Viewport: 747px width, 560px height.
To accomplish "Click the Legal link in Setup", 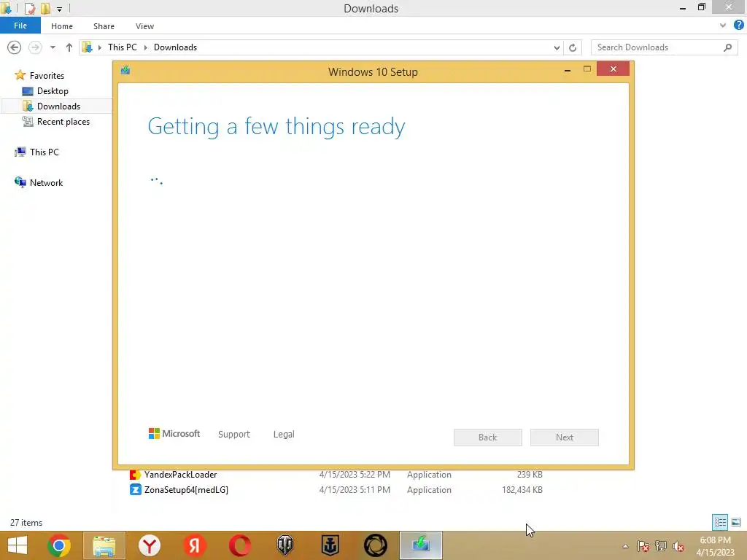I will click(284, 435).
